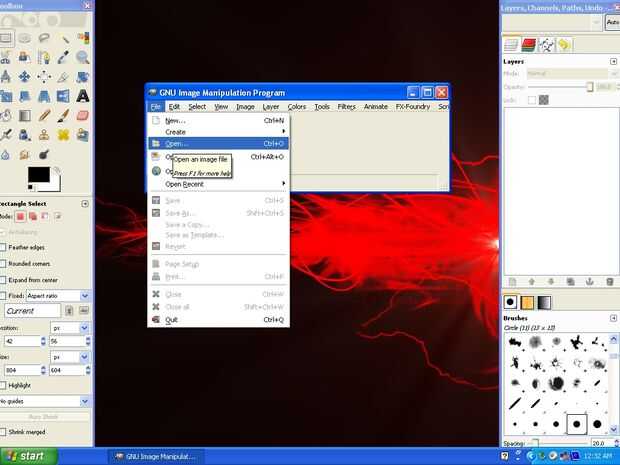The height and width of the screenshot is (465, 620).
Task: Enable Expand from center checkbox
Action: (x=3, y=280)
